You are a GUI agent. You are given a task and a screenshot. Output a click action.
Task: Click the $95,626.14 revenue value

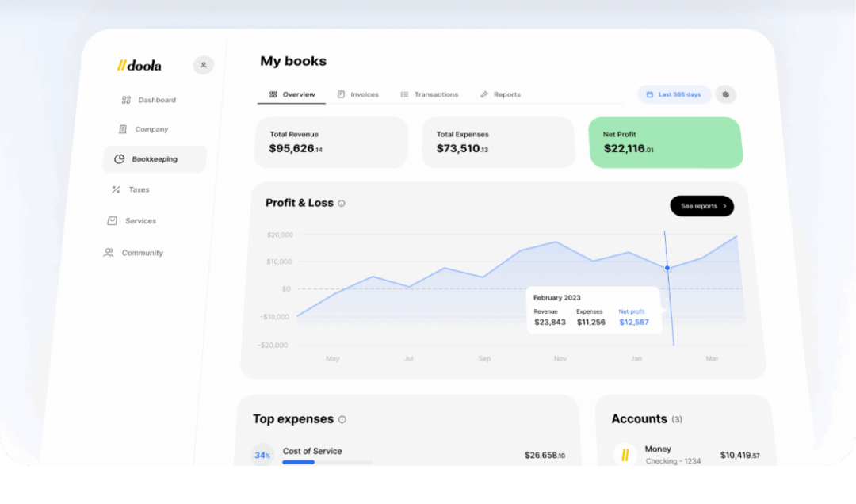coord(296,148)
